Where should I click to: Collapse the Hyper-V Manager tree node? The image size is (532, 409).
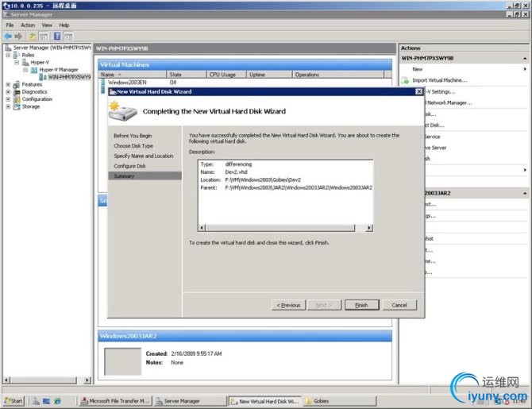[25, 70]
